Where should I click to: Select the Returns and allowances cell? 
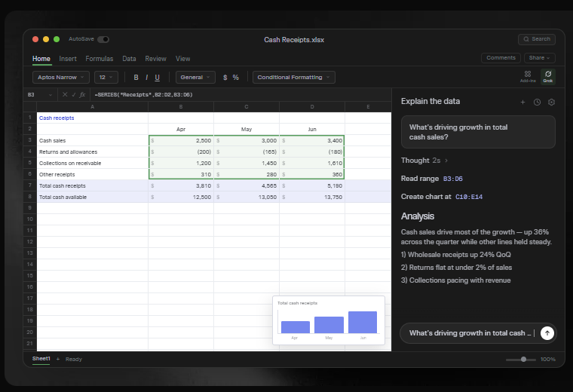[x=93, y=152]
